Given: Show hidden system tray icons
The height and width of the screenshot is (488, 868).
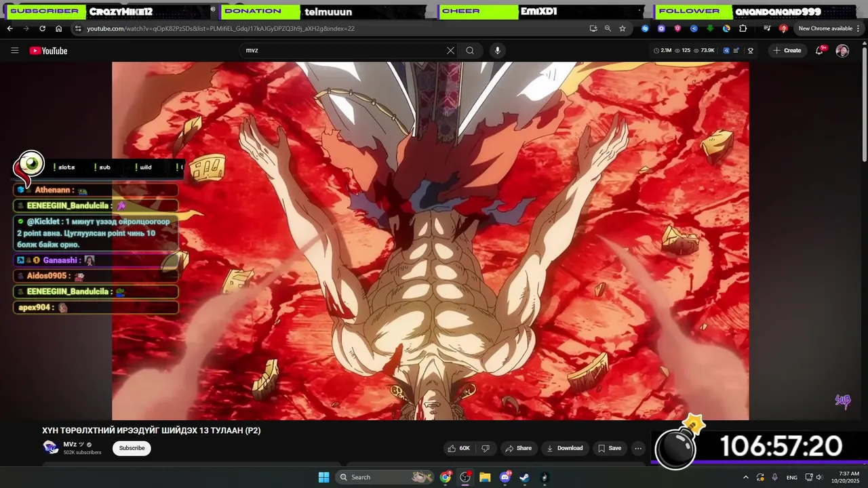Looking at the screenshot, I should (x=746, y=477).
